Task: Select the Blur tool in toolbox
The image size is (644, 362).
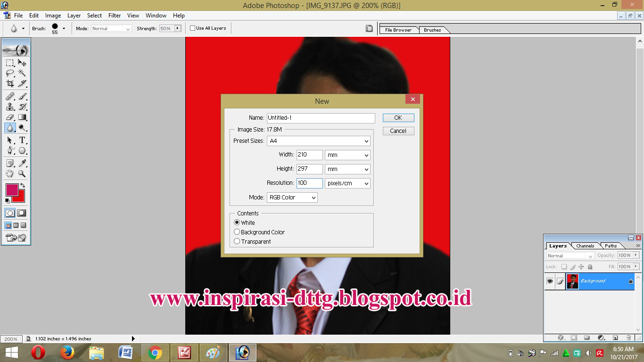Action: (x=10, y=127)
